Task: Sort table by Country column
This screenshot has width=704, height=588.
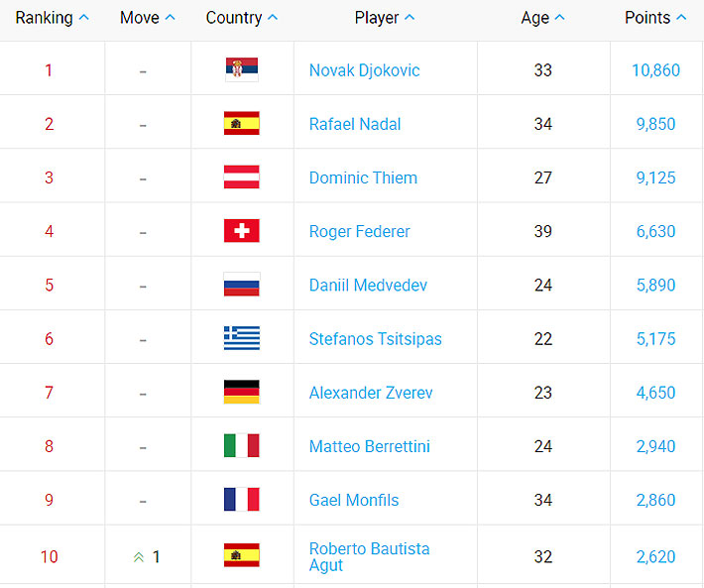Action: 242,18
